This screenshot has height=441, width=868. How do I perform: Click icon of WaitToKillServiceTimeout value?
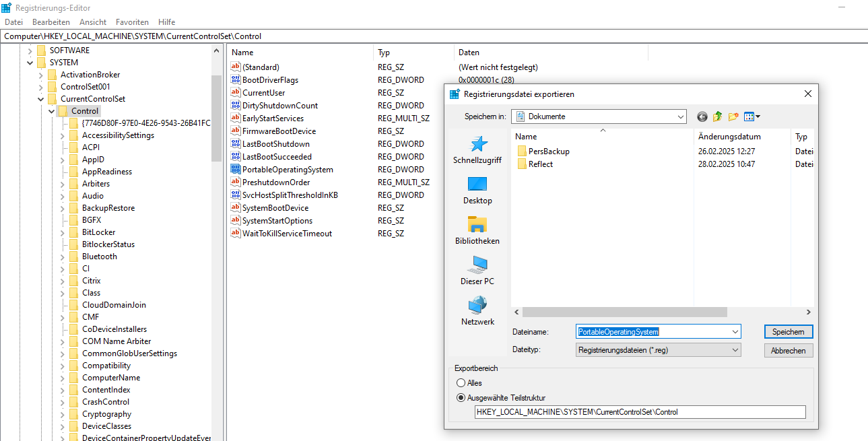pos(236,234)
